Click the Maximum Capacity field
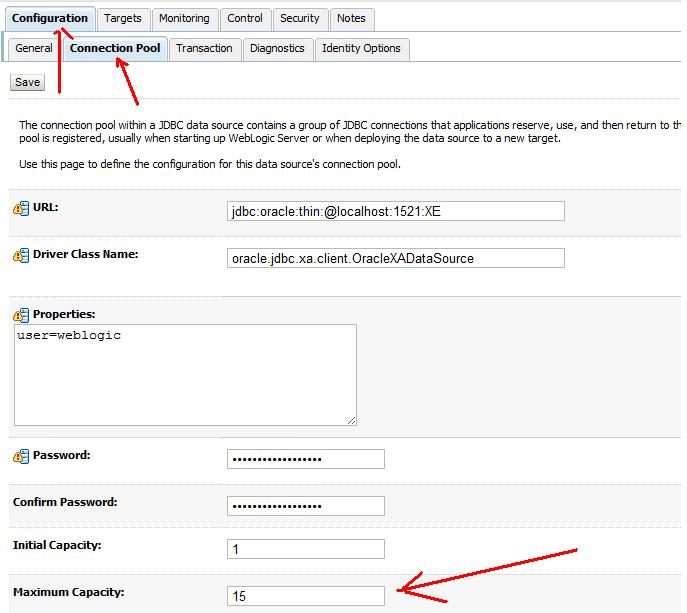Viewport: 687px width, 613px height. [x=306, y=596]
